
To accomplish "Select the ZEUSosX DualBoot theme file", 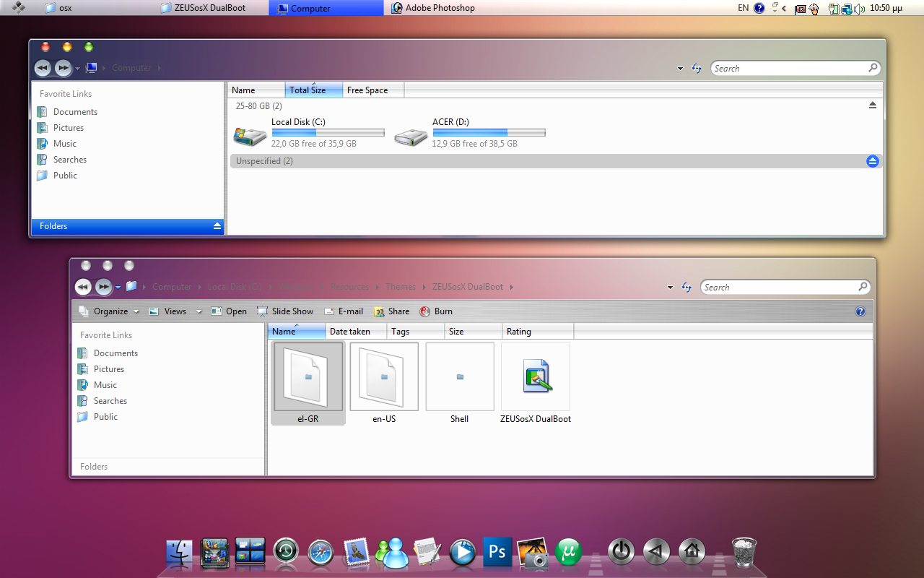I will pos(536,377).
